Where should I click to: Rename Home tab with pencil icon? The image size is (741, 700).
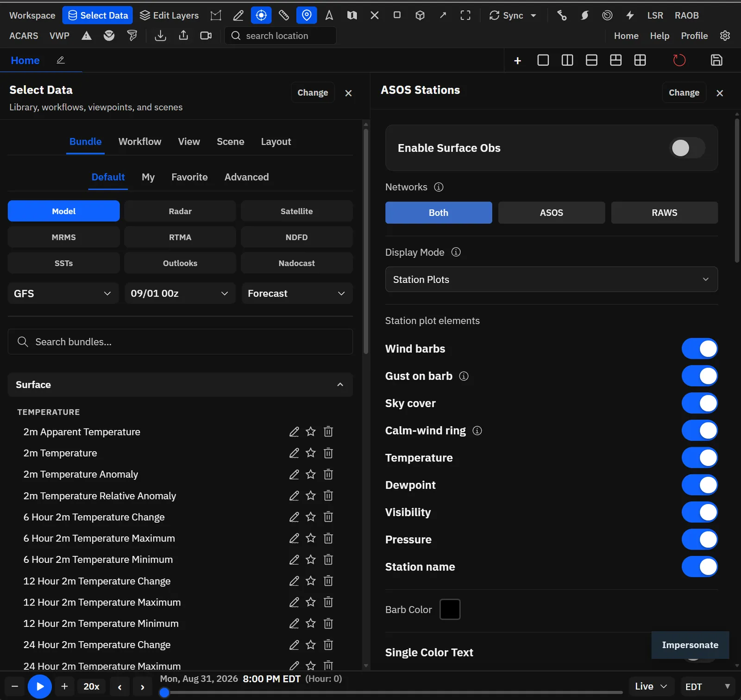(61, 60)
